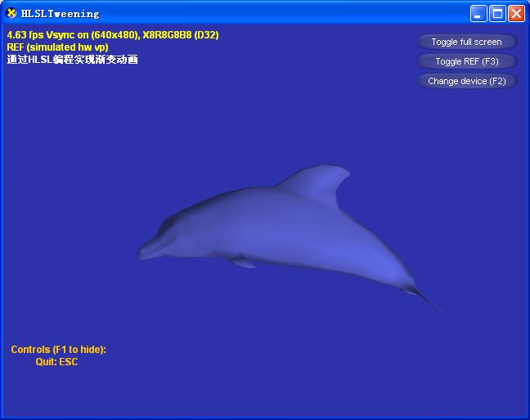Click the Controls (F1 to hide) text

coord(58,349)
